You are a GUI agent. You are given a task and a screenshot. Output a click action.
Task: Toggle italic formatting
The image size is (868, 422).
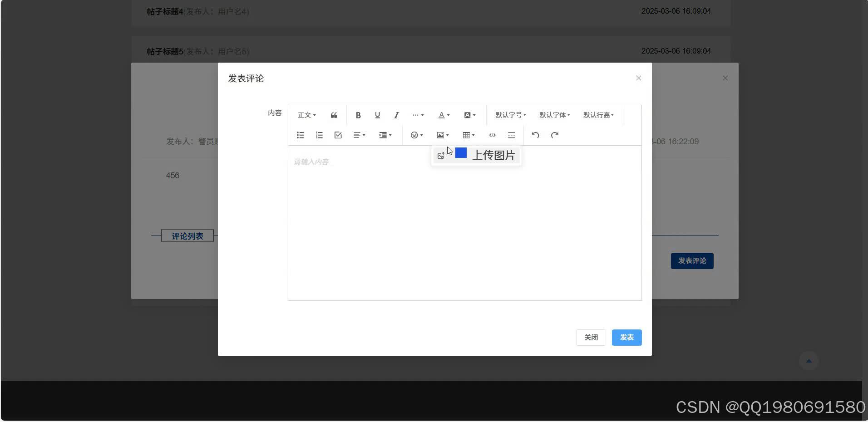(x=396, y=115)
